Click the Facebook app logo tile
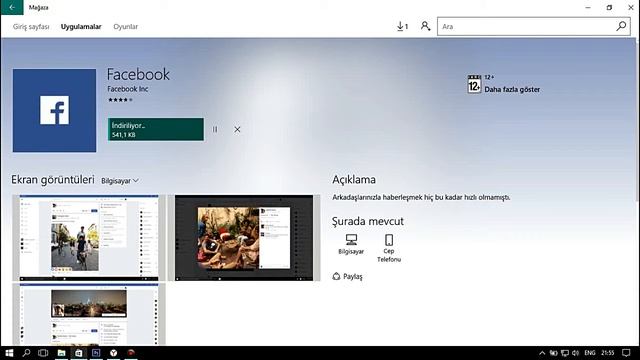640x360 pixels. [x=54, y=111]
